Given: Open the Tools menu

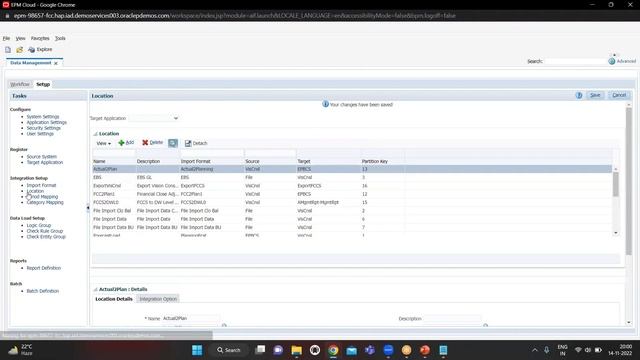Looking at the screenshot, I should pyautogui.click(x=60, y=38).
